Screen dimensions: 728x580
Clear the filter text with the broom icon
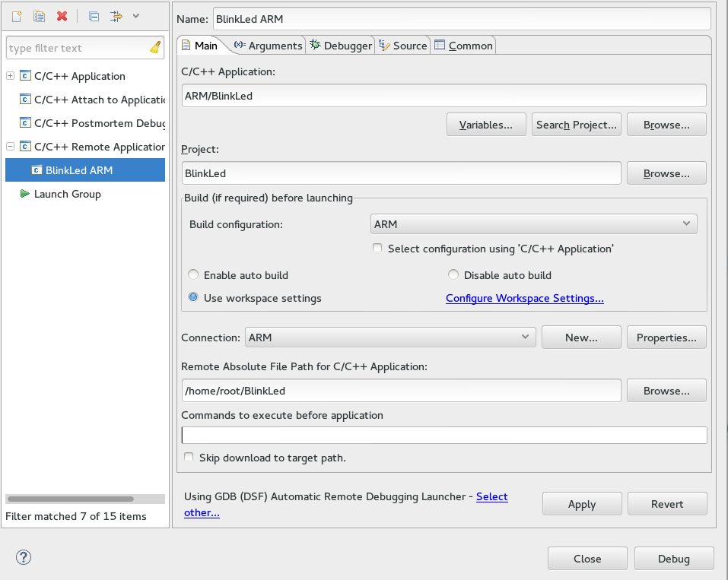[155, 48]
